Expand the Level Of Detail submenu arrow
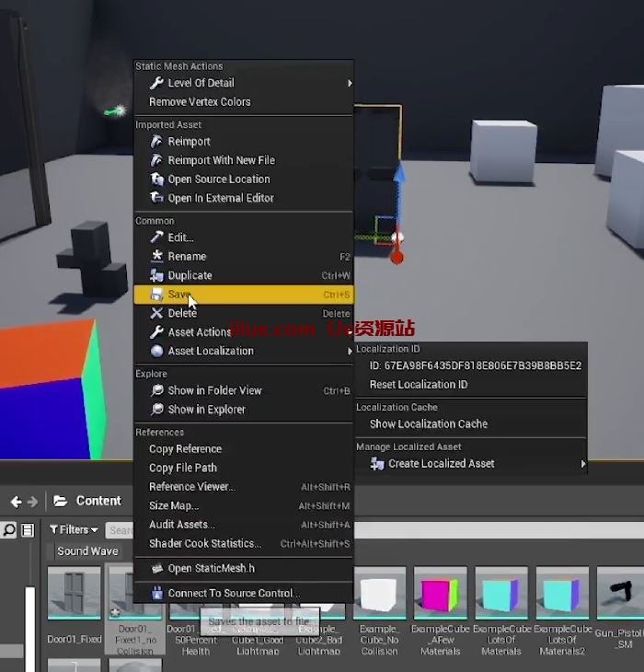This screenshot has height=672, width=644. coord(350,83)
